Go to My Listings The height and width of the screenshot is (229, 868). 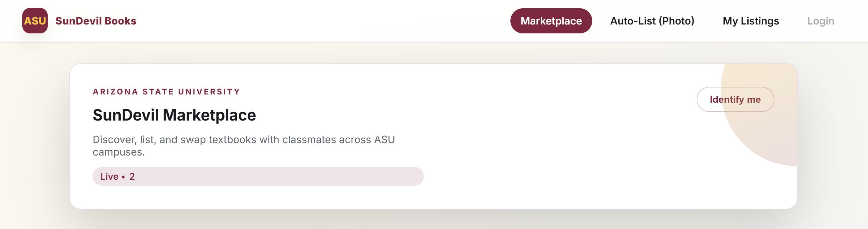click(x=751, y=21)
